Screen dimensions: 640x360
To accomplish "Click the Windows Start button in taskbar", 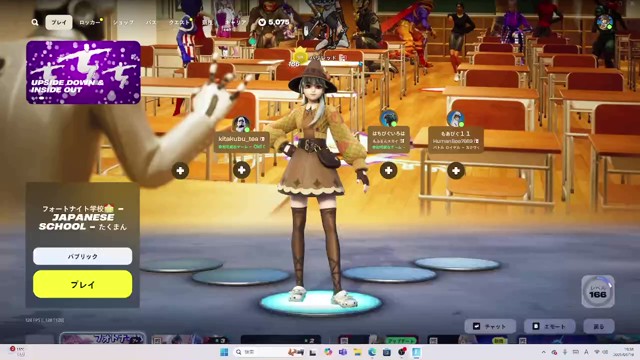I will 224,352.
